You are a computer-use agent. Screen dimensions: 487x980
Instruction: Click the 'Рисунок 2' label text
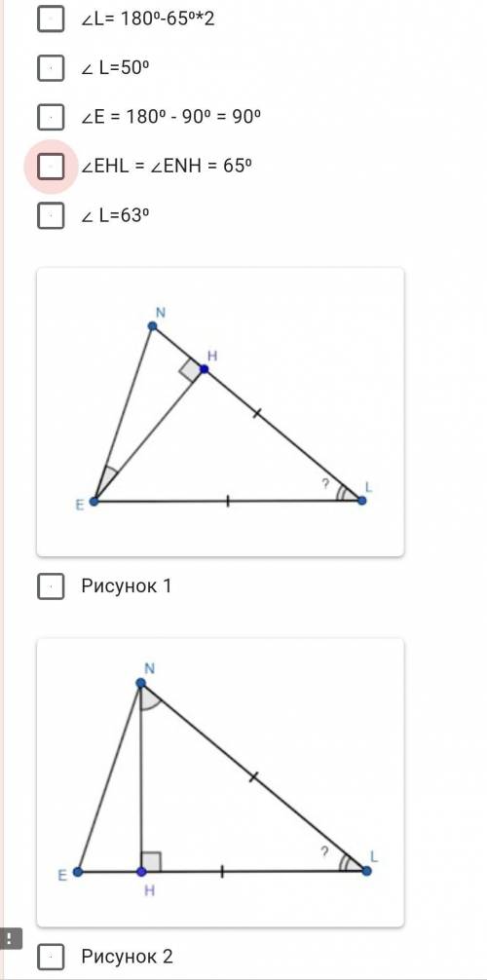click(x=127, y=957)
